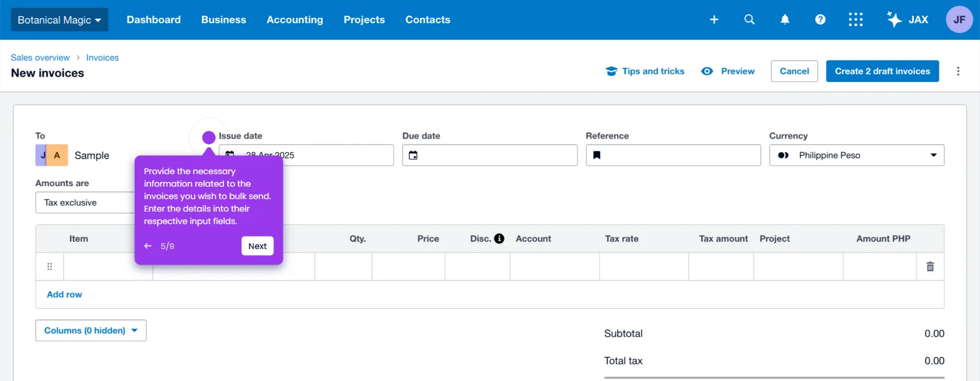Viewport: 980px width, 381px height.
Task: Open the Due date calendar icon
Action: tap(413, 155)
